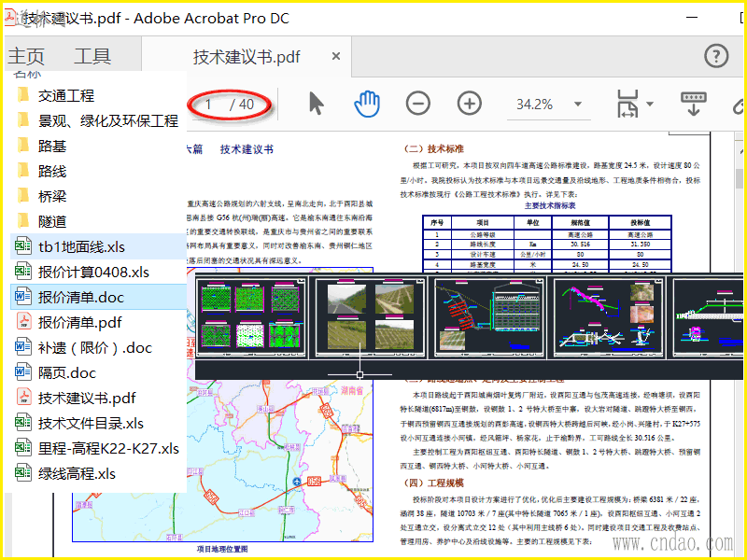
Task: Click the （二）技术标准 heading
Action: pyautogui.click(x=433, y=149)
